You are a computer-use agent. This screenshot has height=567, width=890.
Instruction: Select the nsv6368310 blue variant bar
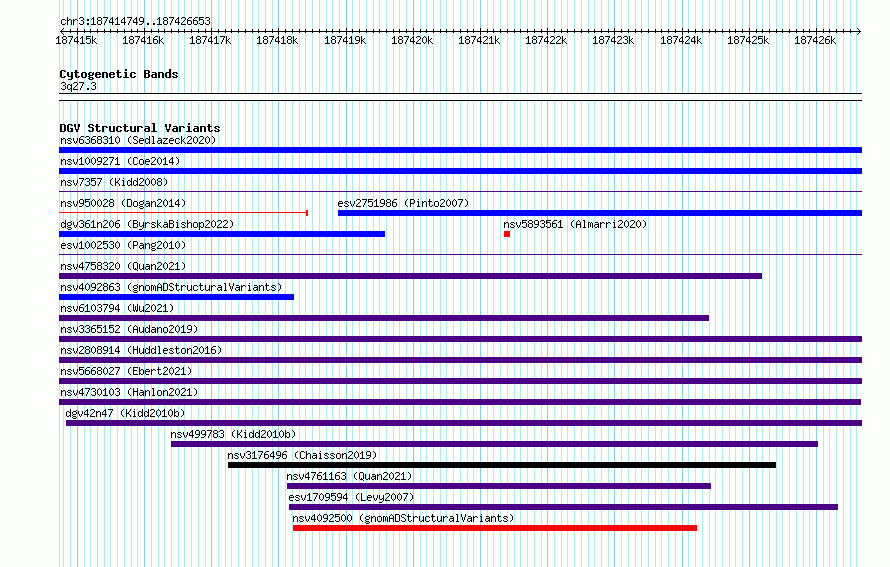(460, 150)
